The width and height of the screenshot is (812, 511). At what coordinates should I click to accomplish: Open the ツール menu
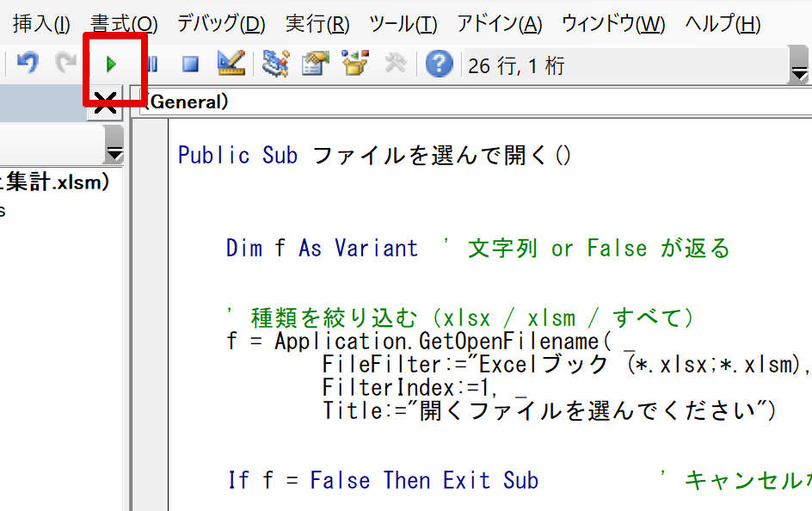click(402, 25)
